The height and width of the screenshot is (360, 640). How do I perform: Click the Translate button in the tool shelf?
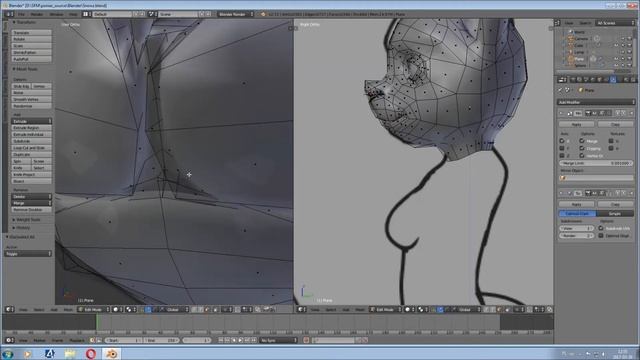point(31,33)
